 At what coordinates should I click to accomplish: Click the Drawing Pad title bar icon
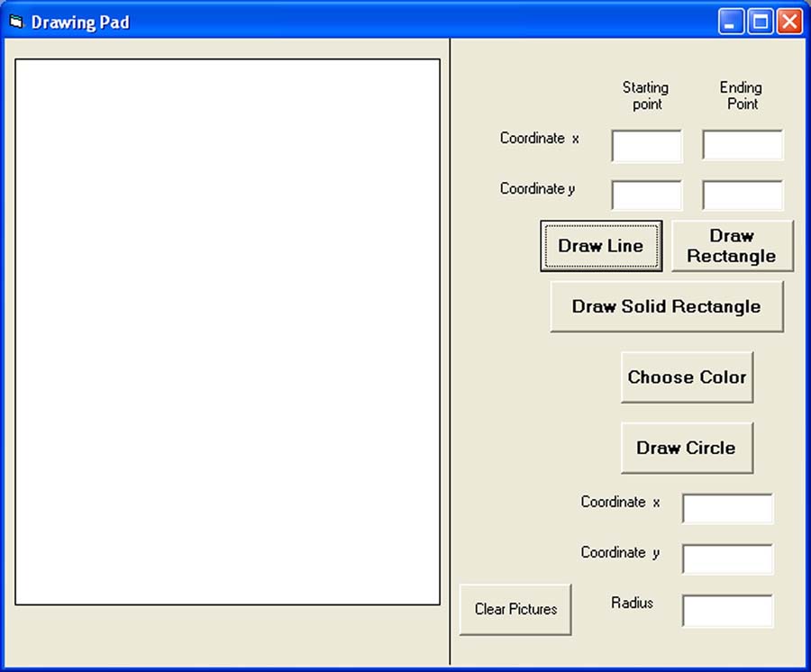point(16,22)
